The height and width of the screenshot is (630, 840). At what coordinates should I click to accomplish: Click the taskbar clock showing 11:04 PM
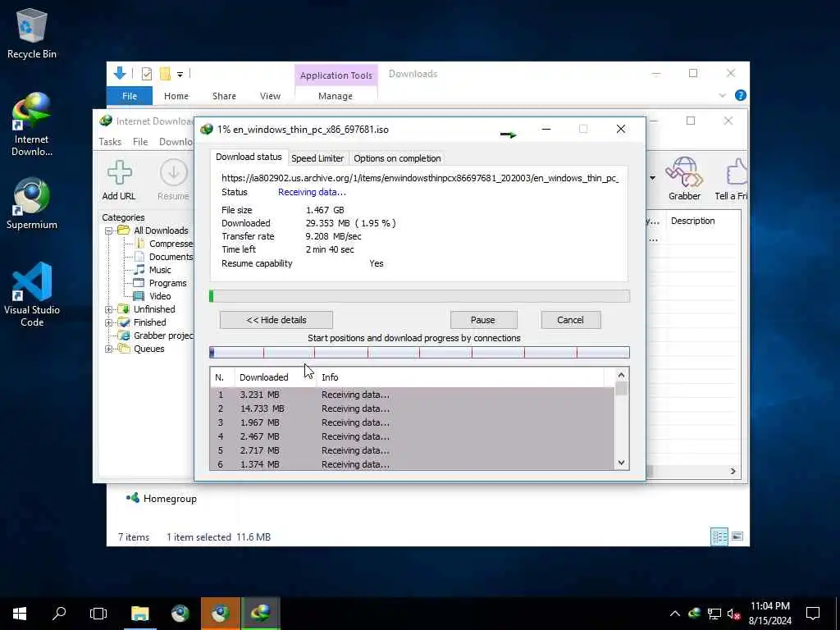coord(769,614)
